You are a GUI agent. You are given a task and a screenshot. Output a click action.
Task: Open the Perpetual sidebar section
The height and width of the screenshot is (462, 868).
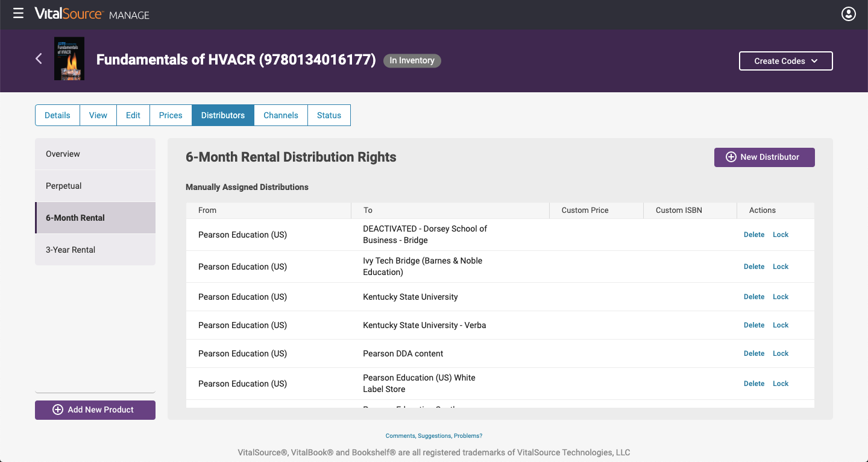(x=95, y=186)
